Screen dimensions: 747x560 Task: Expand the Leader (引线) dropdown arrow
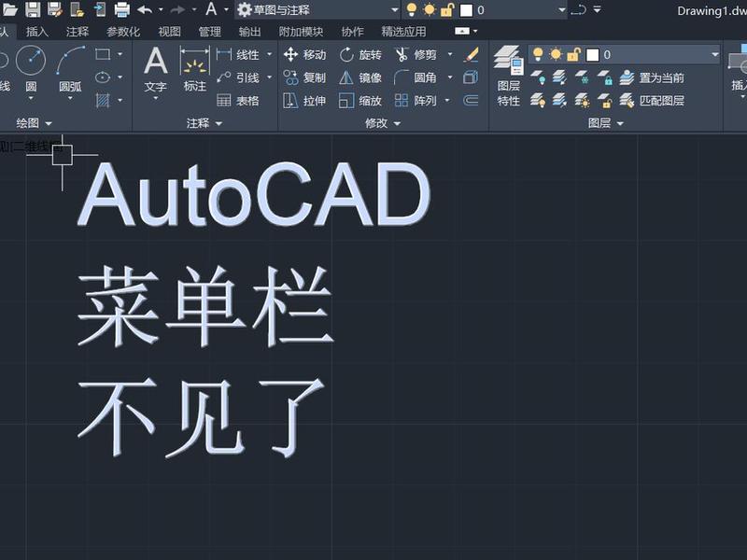coord(270,77)
